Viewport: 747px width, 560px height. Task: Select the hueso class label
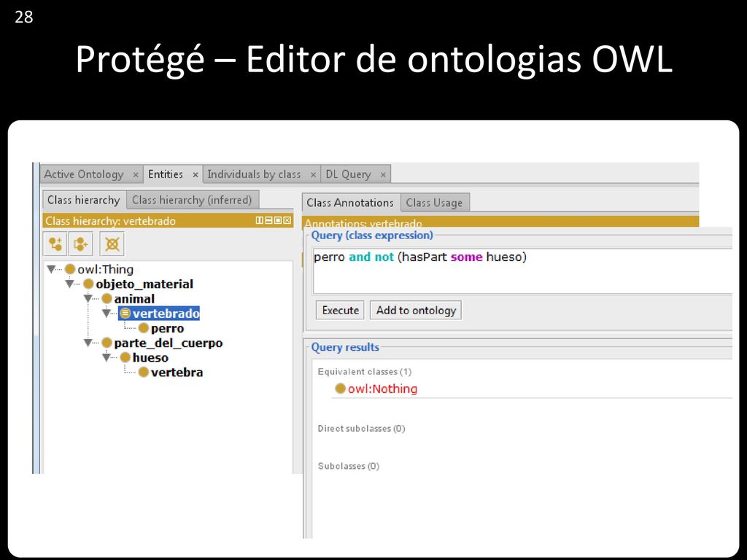[150, 357]
